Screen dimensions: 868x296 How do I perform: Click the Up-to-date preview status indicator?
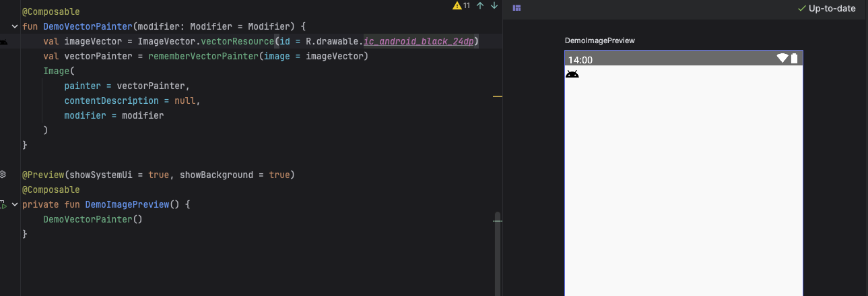826,9
